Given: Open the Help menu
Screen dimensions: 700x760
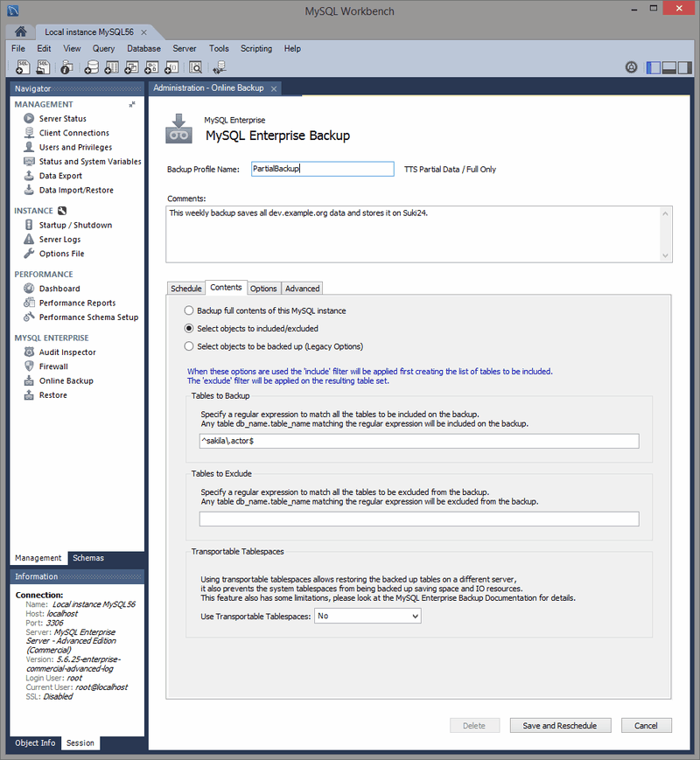Looking at the screenshot, I should [x=292, y=48].
